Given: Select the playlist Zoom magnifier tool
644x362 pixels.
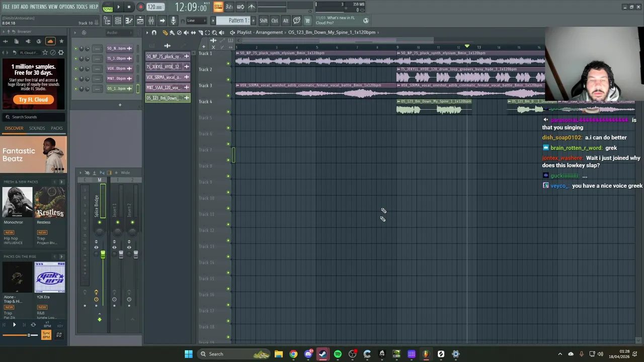Looking at the screenshot, I should tap(214, 33).
